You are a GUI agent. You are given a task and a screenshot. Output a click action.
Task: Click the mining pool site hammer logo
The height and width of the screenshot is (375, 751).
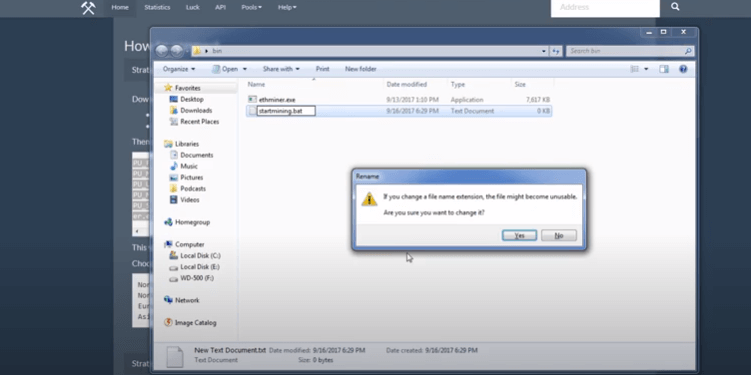(88, 8)
